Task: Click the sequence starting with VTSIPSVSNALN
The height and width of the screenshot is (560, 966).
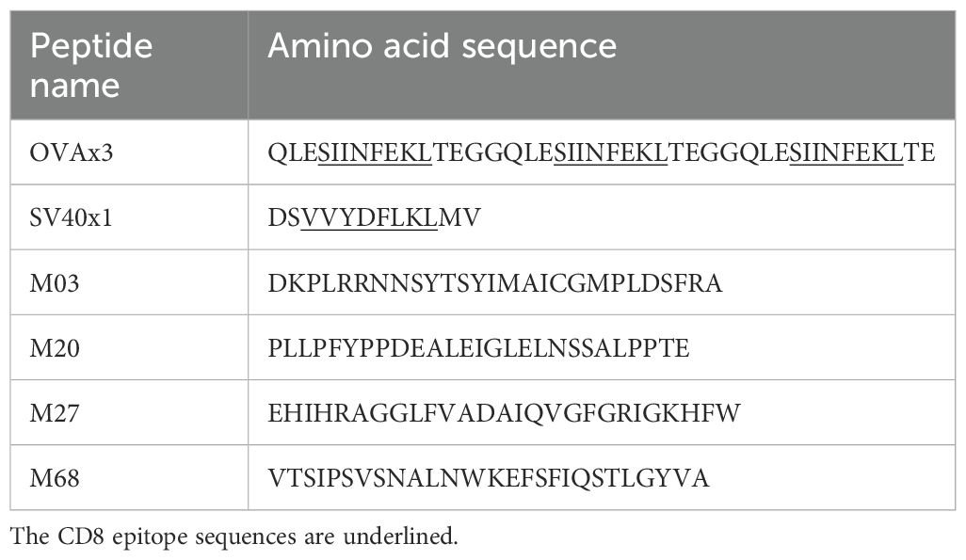Action: tap(489, 478)
